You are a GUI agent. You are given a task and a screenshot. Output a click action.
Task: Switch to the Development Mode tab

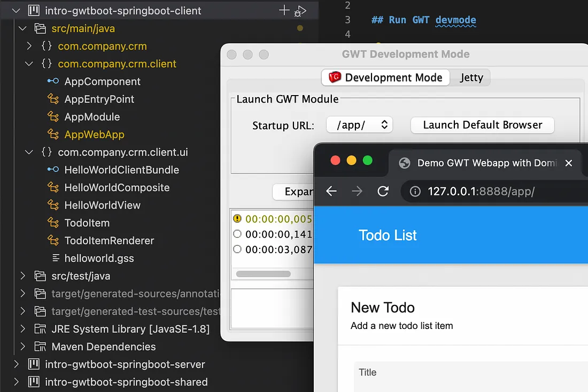(385, 77)
